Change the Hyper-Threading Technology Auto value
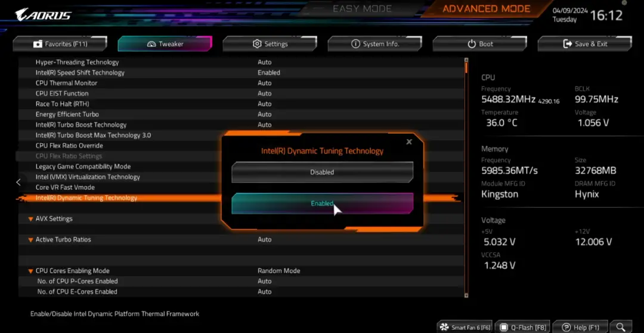 [265, 62]
